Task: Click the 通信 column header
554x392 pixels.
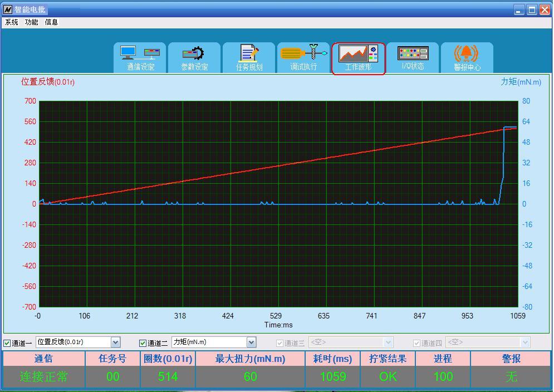Action: pyautogui.click(x=44, y=359)
